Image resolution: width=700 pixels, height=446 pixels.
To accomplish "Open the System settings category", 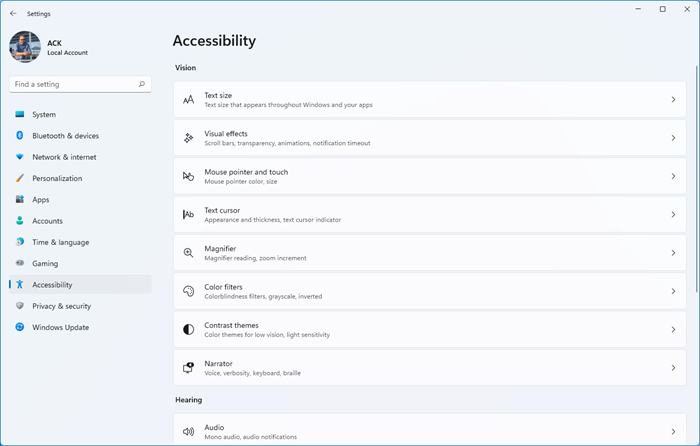I will pyautogui.click(x=44, y=115).
